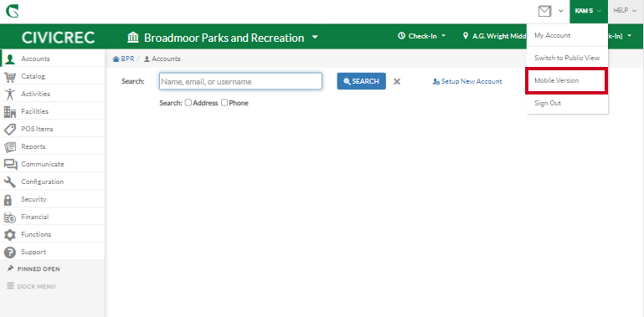Click the DOCK MENU option

[36, 287]
